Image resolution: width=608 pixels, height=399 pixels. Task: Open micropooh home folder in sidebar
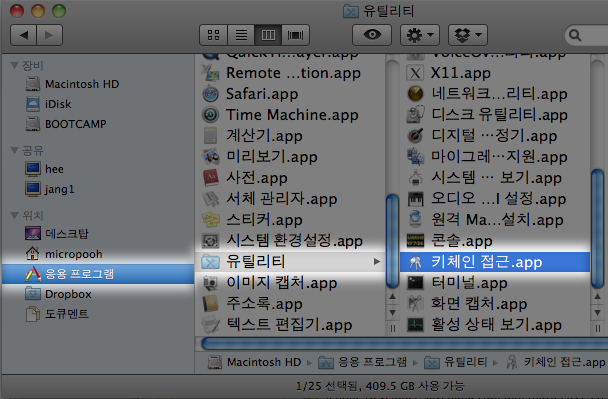[x=64, y=254]
